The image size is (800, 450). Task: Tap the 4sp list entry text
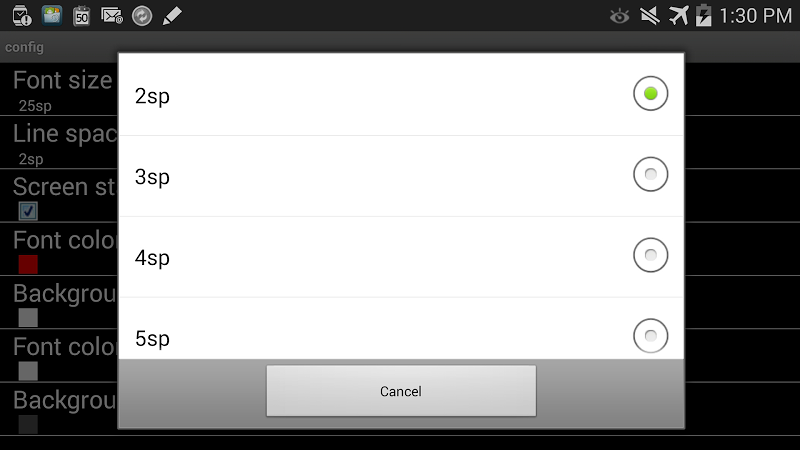click(152, 258)
